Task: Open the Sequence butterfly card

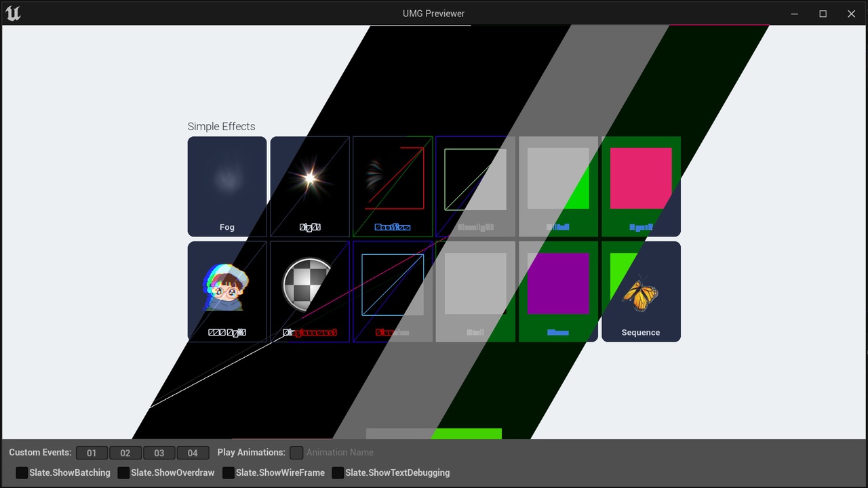Action: pyautogui.click(x=641, y=291)
